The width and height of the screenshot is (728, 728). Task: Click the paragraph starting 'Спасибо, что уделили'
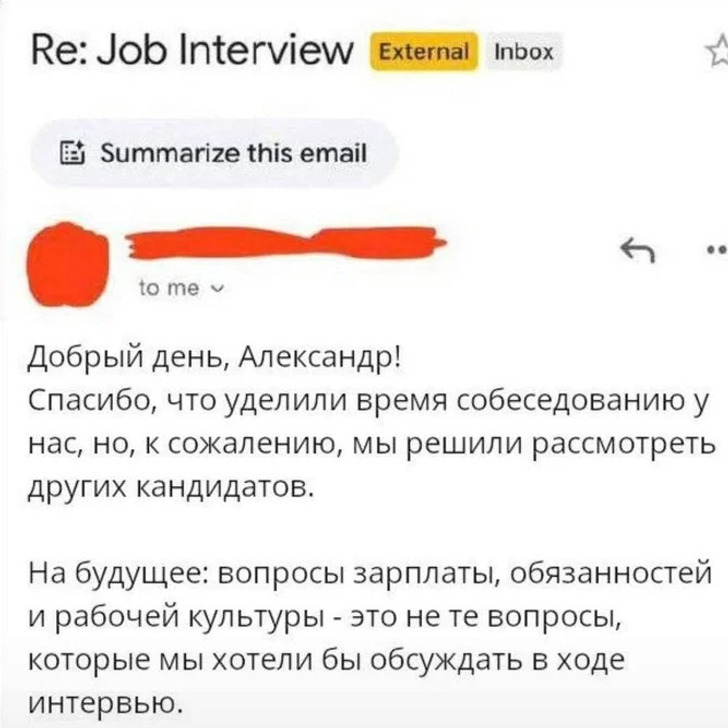[371, 444]
